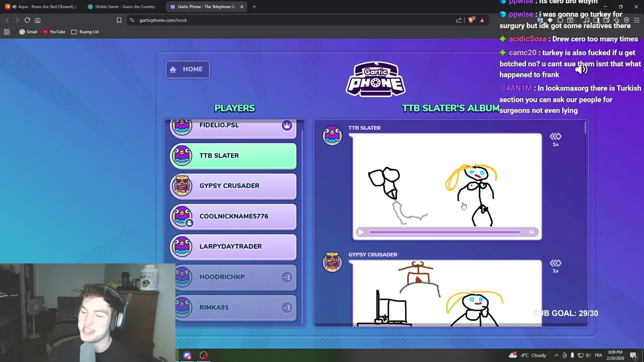Open the Gartic Phone logo
The width and height of the screenshot is (644, 362).
pos(376,79)
